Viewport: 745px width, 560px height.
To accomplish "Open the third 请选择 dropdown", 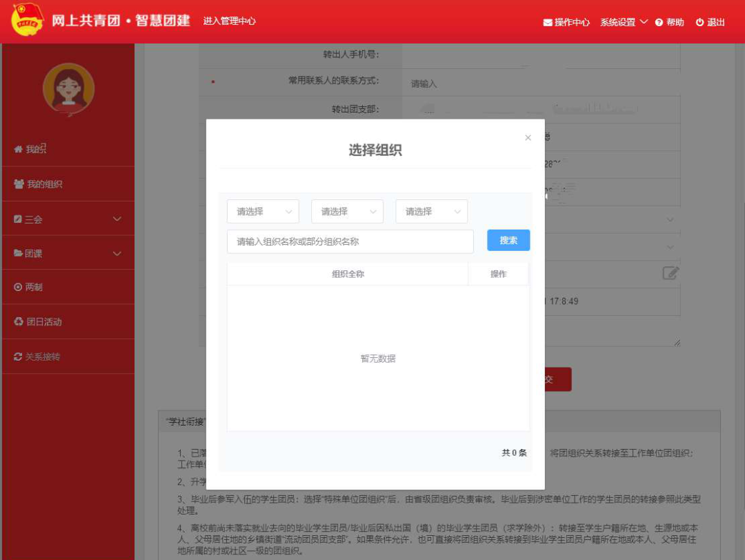I will coord(431,212).
